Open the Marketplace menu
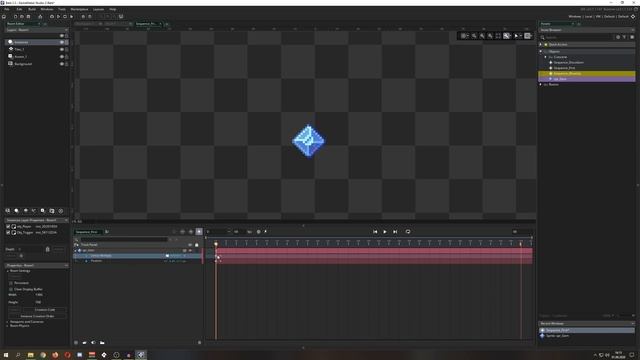 point(79,9)
